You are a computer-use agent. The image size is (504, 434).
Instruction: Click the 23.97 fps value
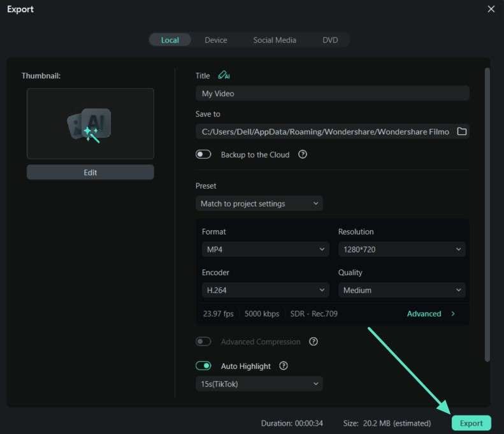tap(219, 314)
